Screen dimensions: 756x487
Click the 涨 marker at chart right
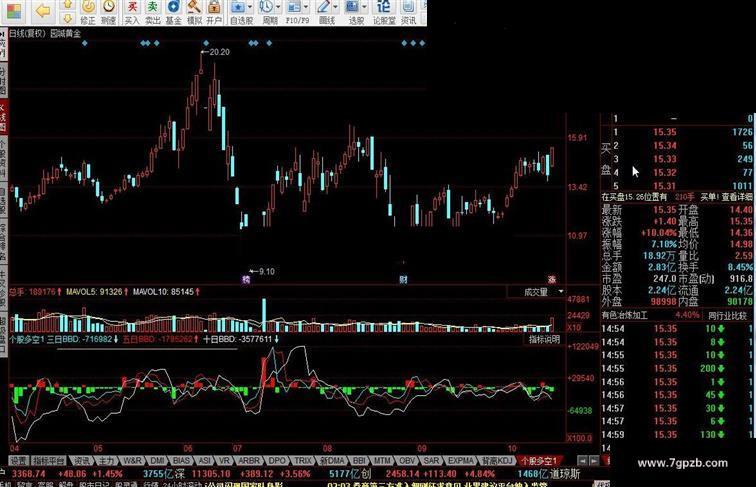pos(552,279)
